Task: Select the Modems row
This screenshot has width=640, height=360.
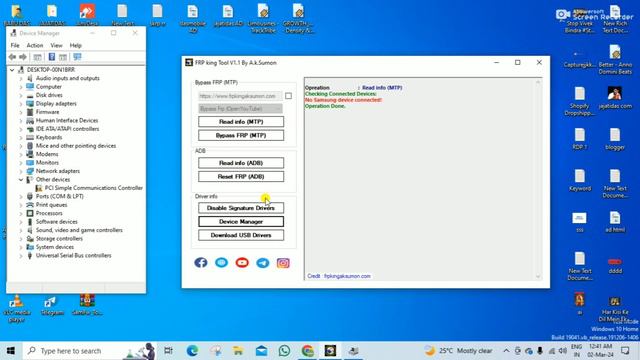Action: [47, 154]
